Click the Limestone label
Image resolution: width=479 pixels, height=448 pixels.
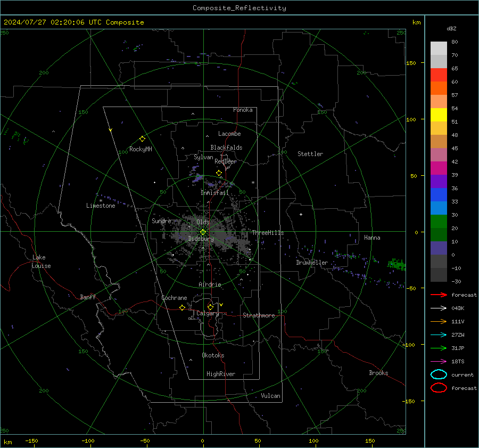(x=101, y=206)
